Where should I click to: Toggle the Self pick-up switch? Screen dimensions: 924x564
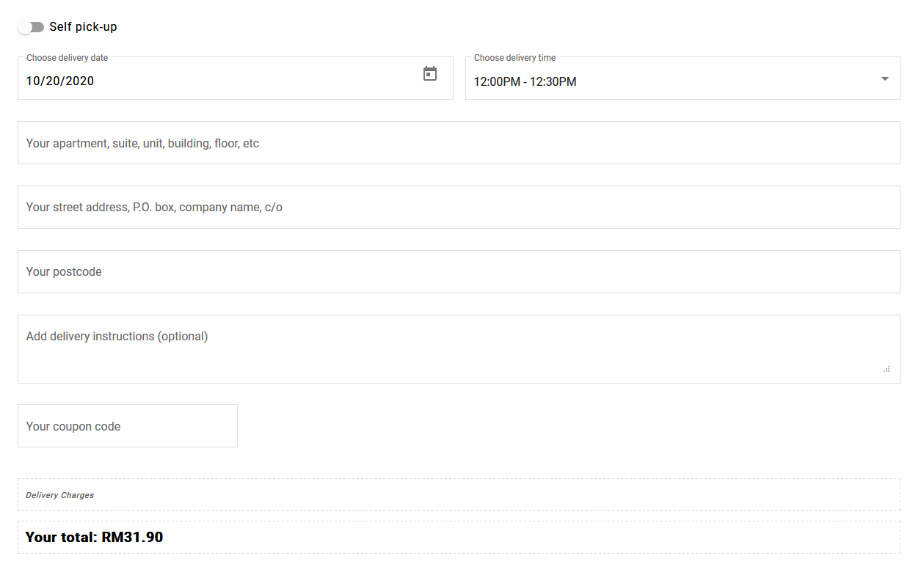tap(31, 27)
